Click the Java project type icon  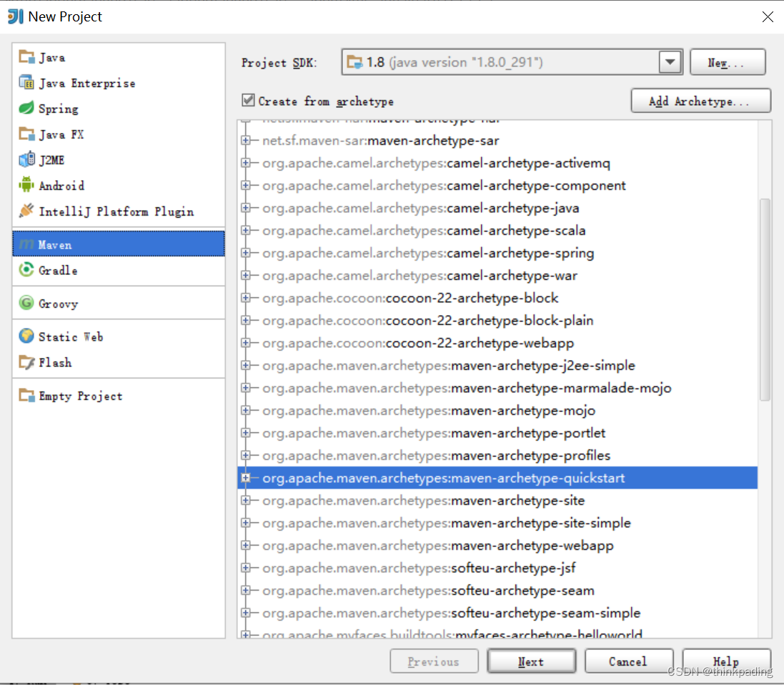click(x=26, y=57)
